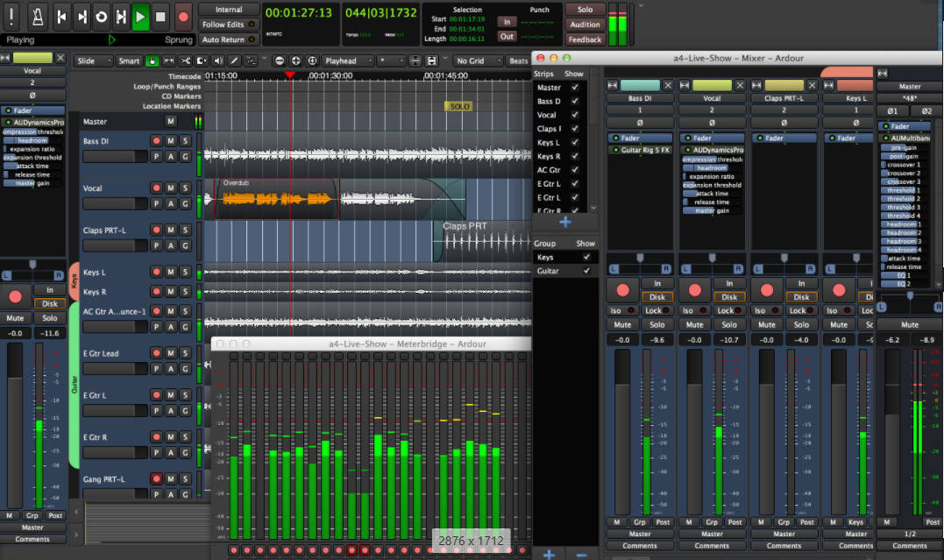Click the Claps PRT-L mixer gain fader
The height and width of the screenshot is (560, 944).
point(766,431)
